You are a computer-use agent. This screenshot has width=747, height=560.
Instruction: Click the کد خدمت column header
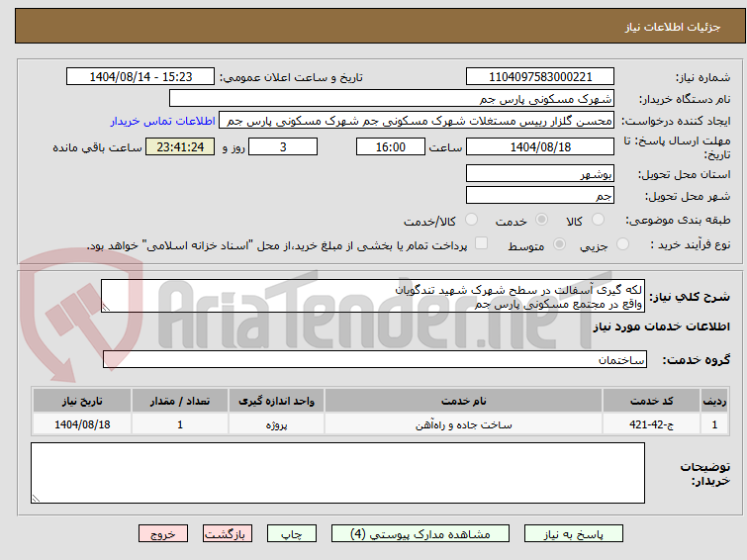click(x=651, y=401)
